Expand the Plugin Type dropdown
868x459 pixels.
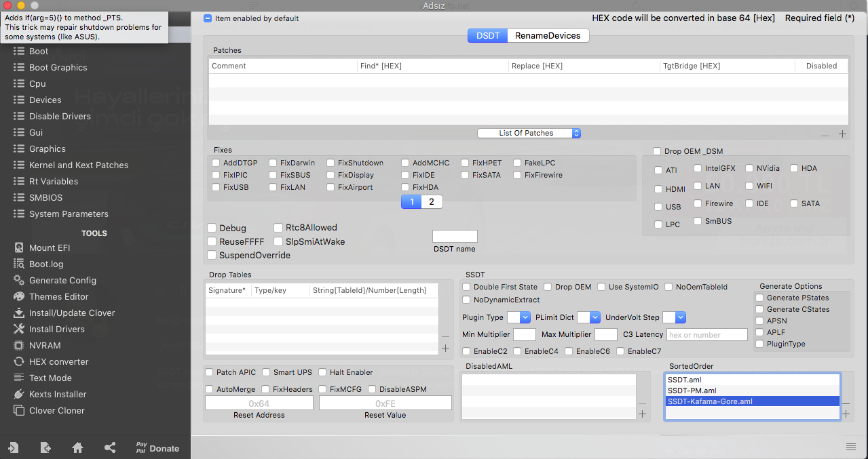click(519, 317)
